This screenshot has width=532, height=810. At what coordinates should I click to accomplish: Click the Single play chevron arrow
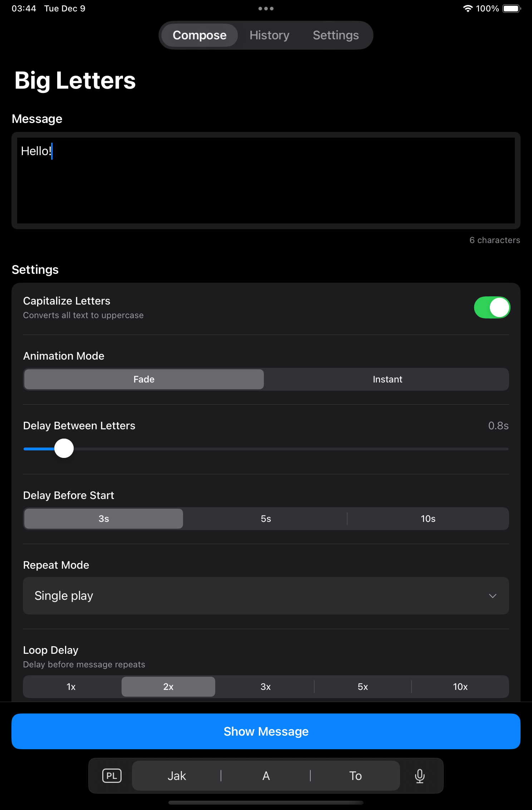point(492,596)
